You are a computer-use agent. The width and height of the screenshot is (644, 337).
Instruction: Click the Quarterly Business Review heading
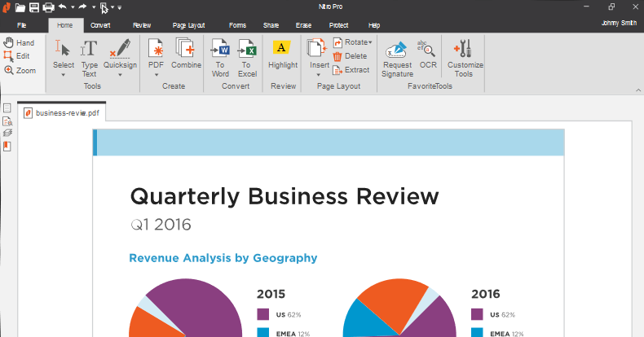click(285, 196)
